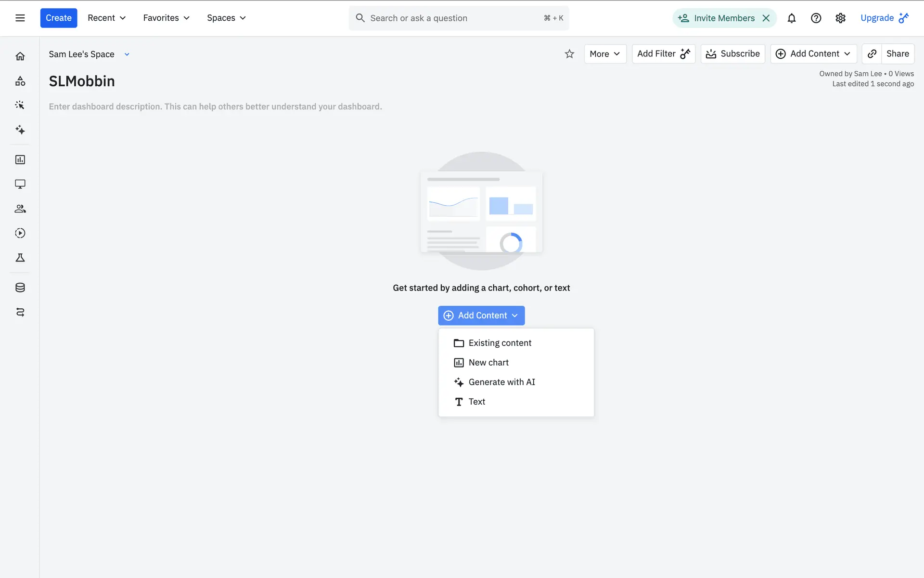Click the sparkle AI icon in the sidebar

point(20,130)
